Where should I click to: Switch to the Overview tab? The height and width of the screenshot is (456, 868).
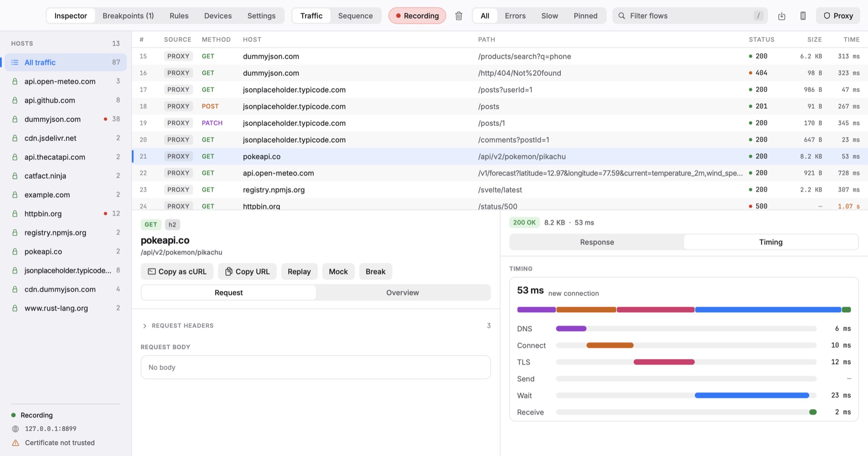(x=402, y=292)
